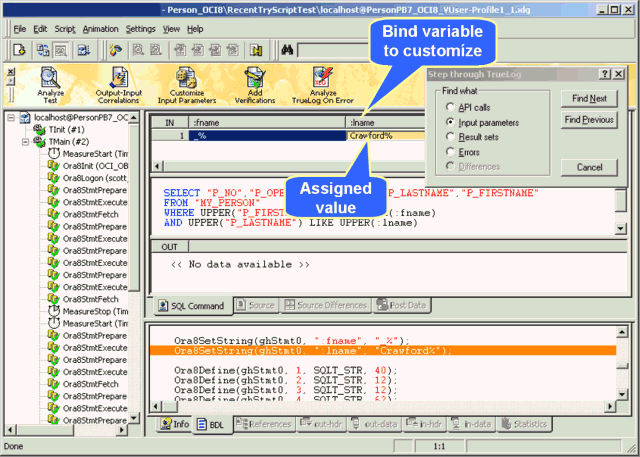The height and width of the screenshot is (457, 640).
Task: Switch to the BDL tab
Action: 210,424
